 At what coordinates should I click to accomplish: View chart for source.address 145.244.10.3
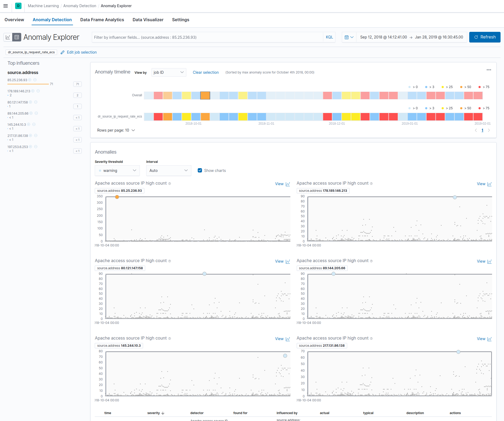pyautogui.click(x=282, y=339)
